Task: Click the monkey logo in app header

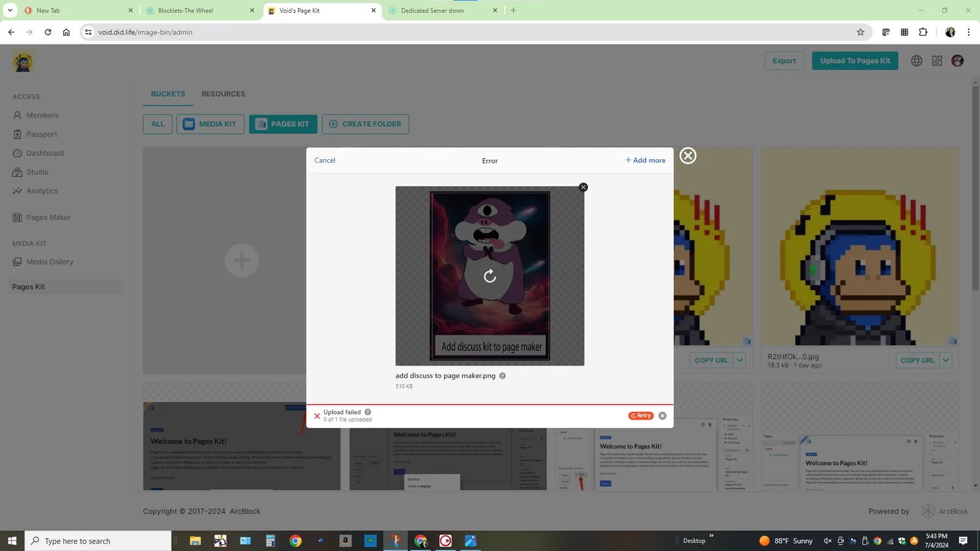Action: [23, 62]
